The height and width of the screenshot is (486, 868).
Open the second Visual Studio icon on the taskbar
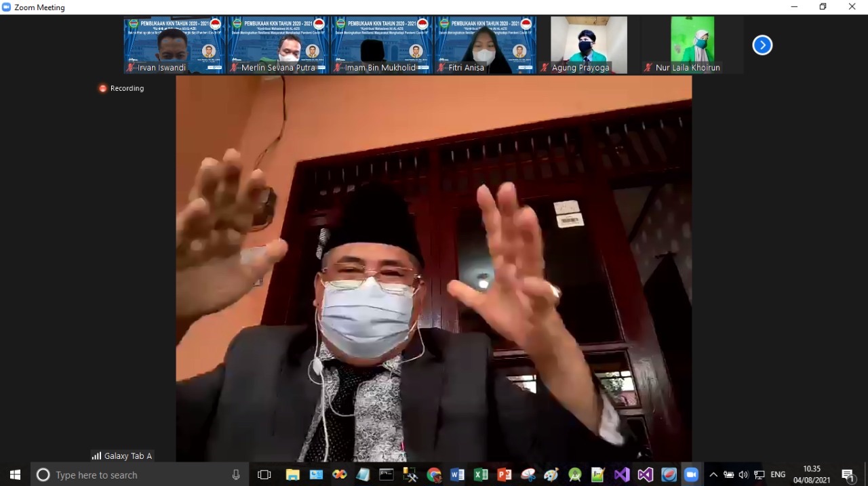(646, 474)
